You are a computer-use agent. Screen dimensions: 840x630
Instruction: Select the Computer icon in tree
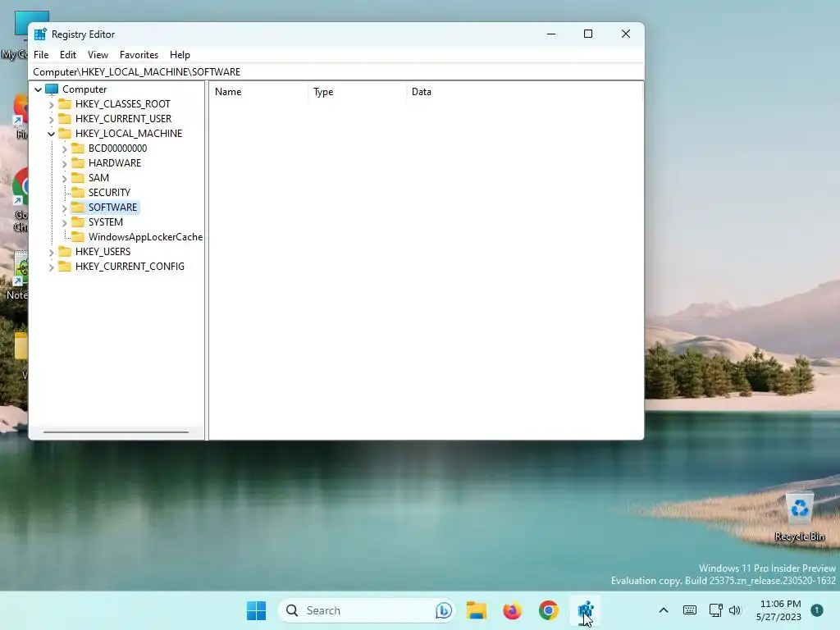pyautogui.click(x=52, y=89)
